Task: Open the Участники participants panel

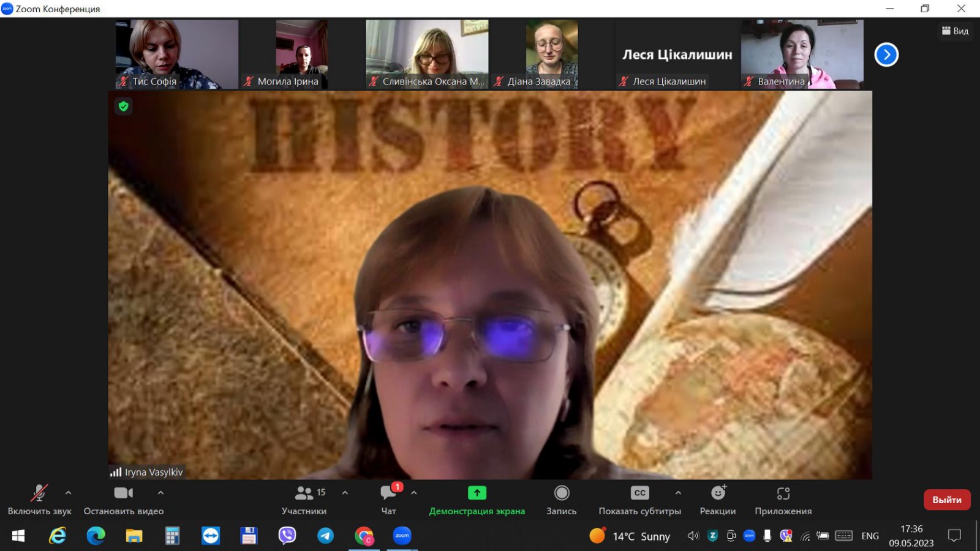Action: click(304, 499)
